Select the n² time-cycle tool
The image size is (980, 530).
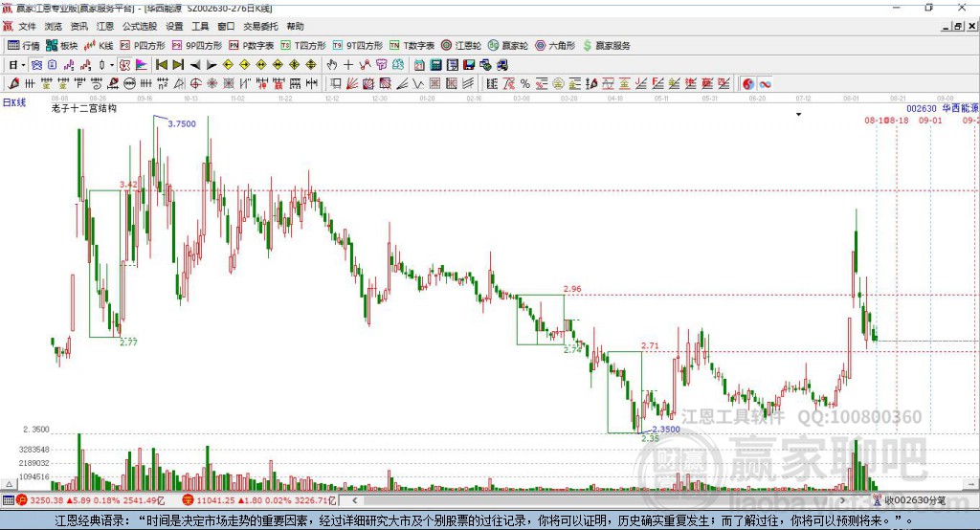point(163,84)
